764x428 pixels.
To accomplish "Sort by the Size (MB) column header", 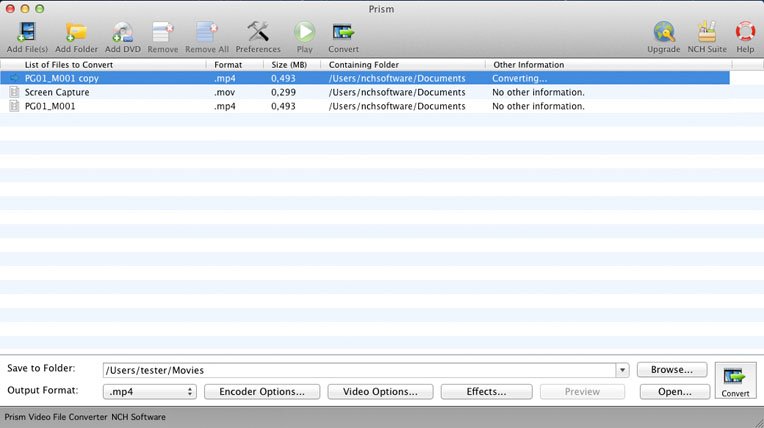I will pyautogui.click(x=289, y=65).
